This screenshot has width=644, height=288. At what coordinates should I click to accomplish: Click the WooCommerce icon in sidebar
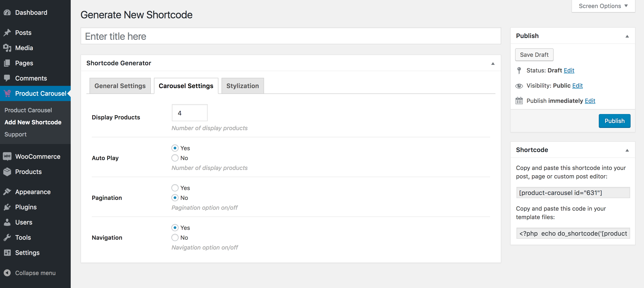[x=7, y=157]
